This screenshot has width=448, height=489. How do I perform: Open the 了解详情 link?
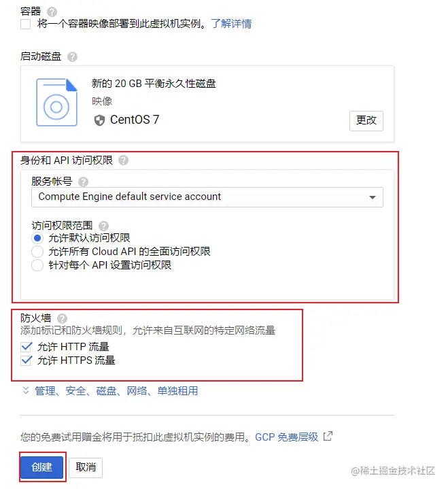[x=231, y=24]
